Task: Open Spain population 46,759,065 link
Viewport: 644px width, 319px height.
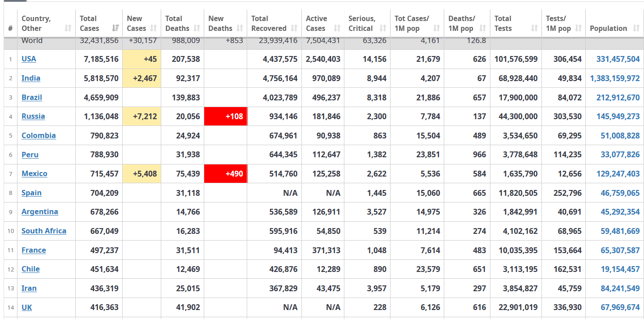Action: tap(620, 193)
